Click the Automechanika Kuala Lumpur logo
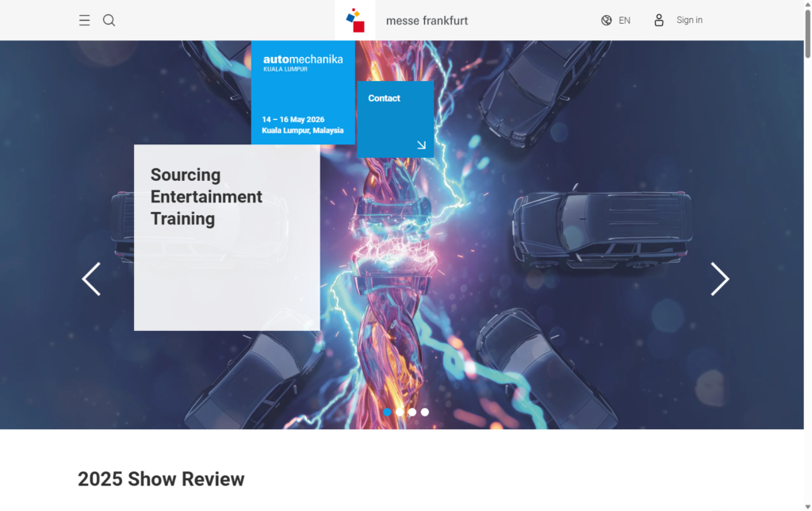This screenshot has width=812, height=511. click(x=303, y=63)
